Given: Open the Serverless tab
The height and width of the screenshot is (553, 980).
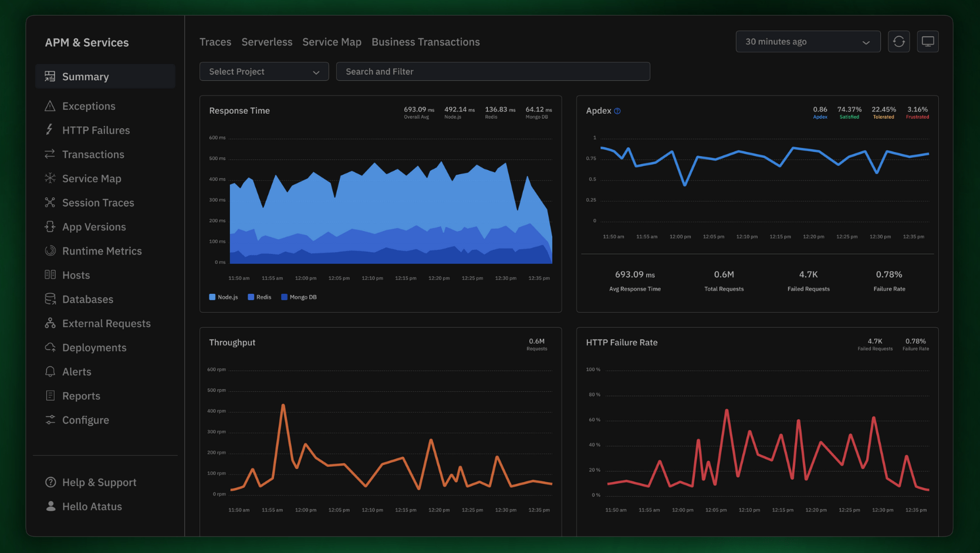Looking at the screenshot, I should point(267,42).
